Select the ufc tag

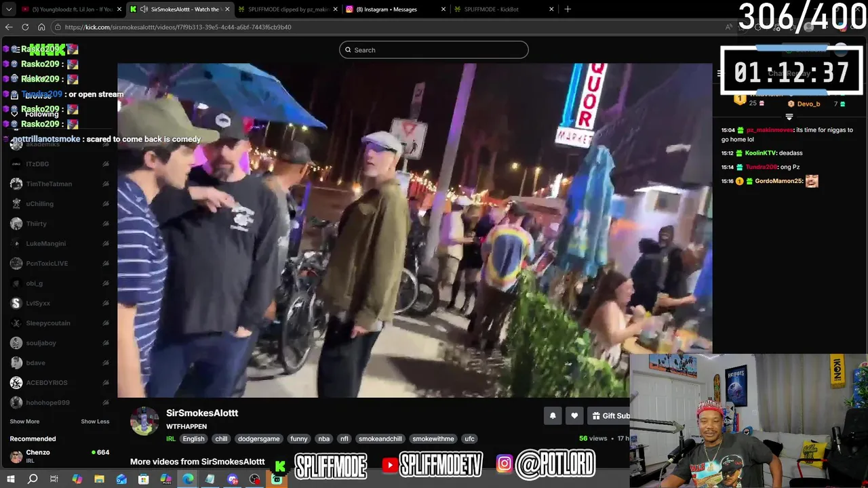click(x=469, y=439)
